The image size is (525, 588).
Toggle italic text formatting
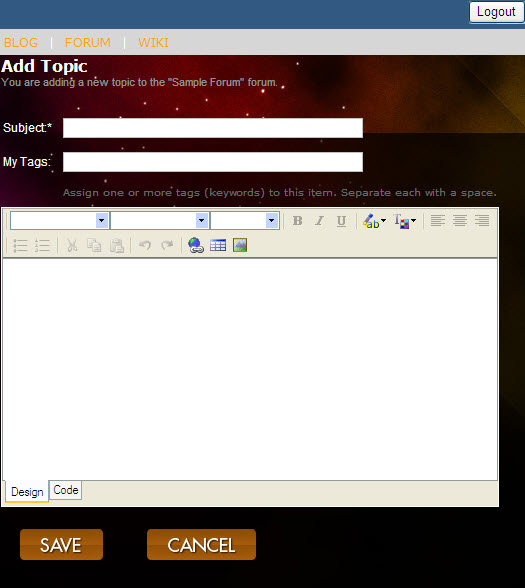319,221
